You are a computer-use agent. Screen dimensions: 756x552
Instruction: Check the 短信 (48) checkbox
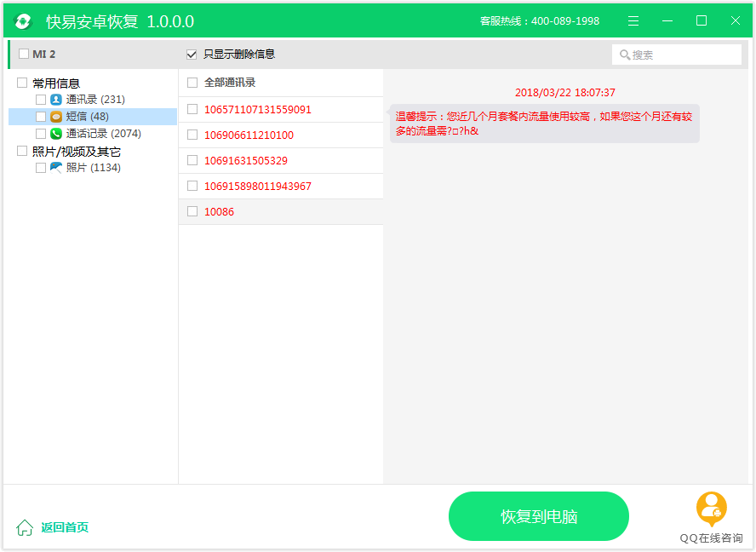click(41, 117)
